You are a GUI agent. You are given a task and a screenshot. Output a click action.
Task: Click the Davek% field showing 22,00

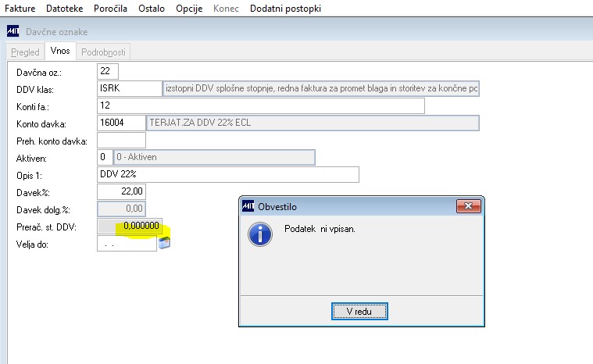click(121, 191)
